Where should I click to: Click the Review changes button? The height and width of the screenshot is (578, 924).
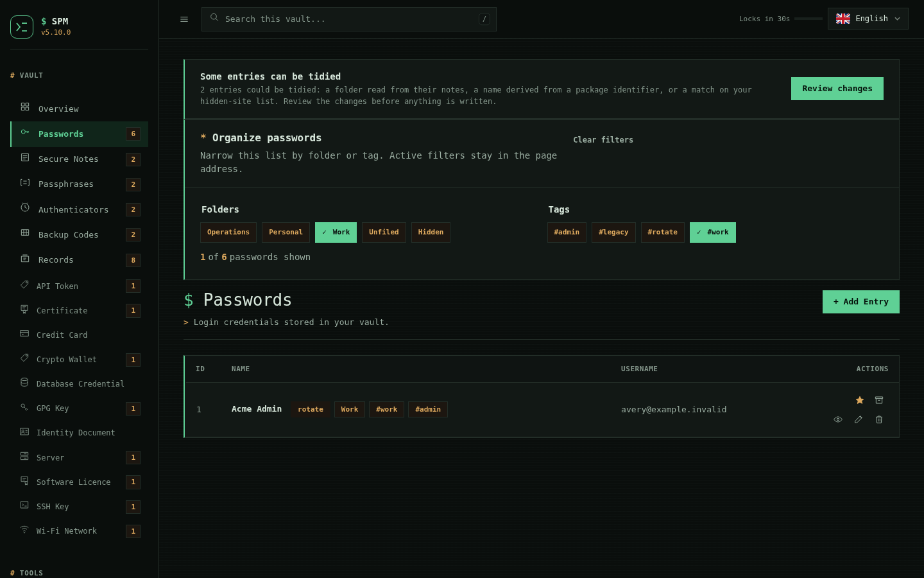point(837,89)
